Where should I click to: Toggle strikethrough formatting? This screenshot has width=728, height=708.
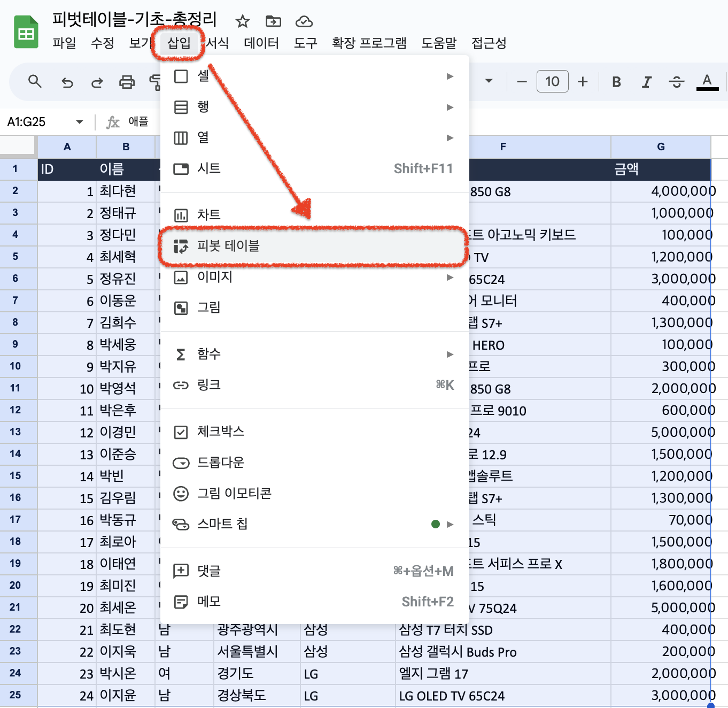click(676, 81)
